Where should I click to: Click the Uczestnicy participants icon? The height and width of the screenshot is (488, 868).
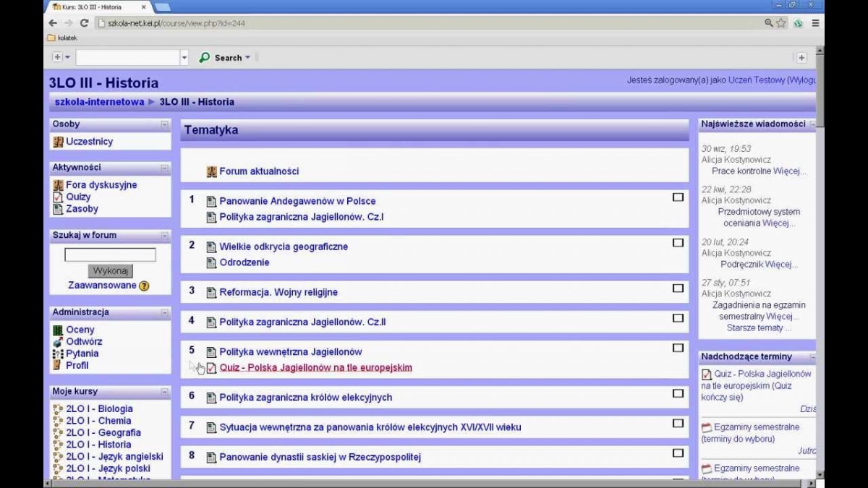pos(58,142)
